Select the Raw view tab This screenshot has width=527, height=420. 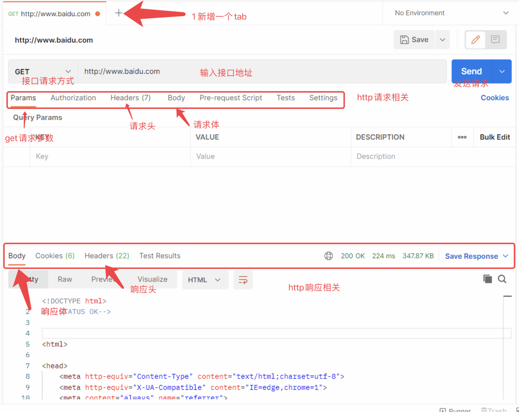point(65,279)
